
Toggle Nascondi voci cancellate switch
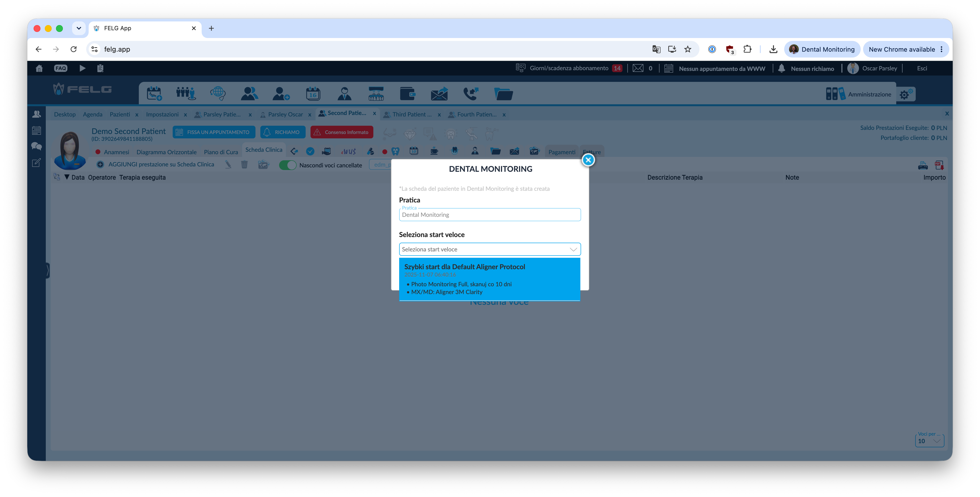[x=287, y=165]
